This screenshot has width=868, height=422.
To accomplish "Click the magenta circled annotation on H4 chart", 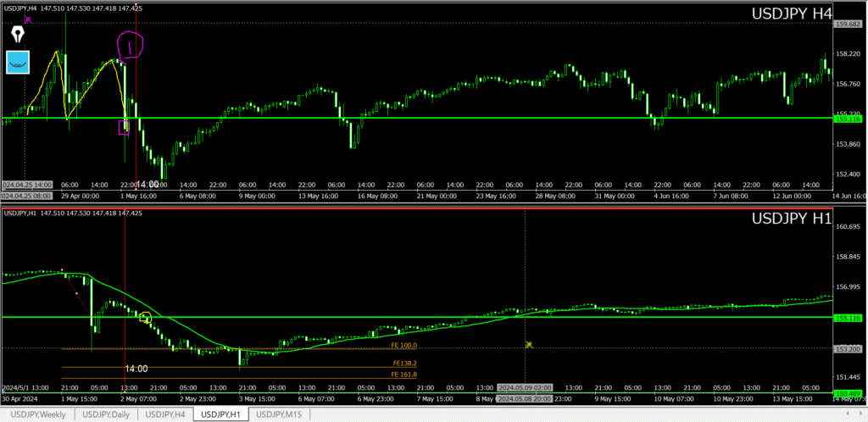I will coord(130,45).
